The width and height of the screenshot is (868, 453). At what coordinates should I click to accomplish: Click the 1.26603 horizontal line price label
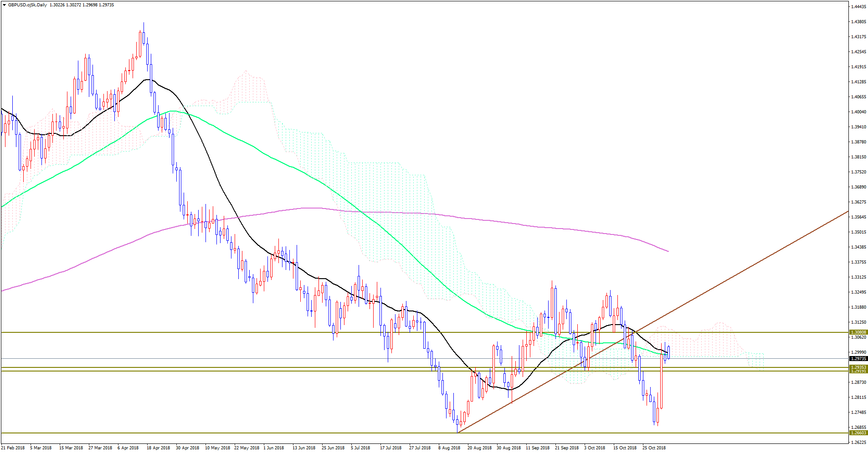[x=858, y=433]
